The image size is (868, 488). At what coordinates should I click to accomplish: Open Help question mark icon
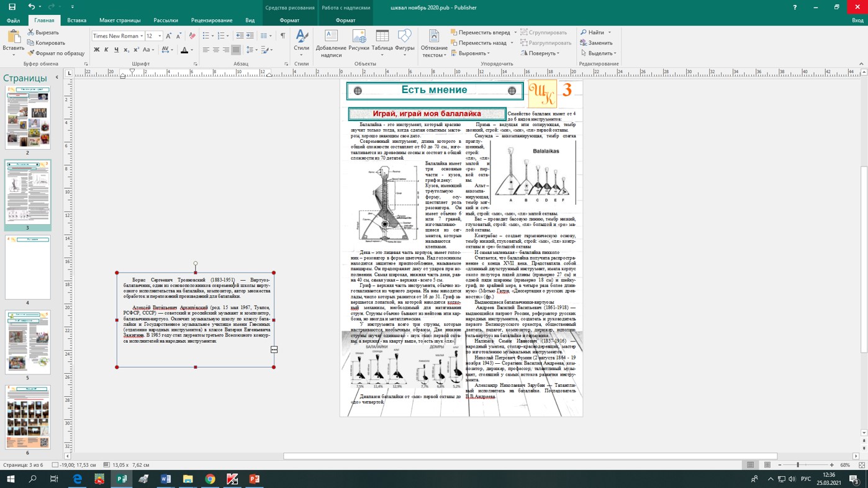pos(795,7)
